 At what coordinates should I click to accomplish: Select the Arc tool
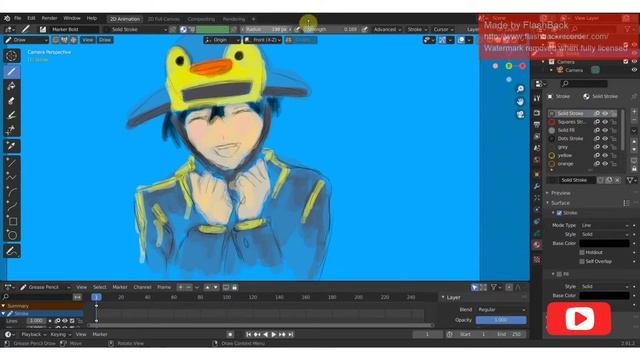pyautogui.click(x=12, y=192)
